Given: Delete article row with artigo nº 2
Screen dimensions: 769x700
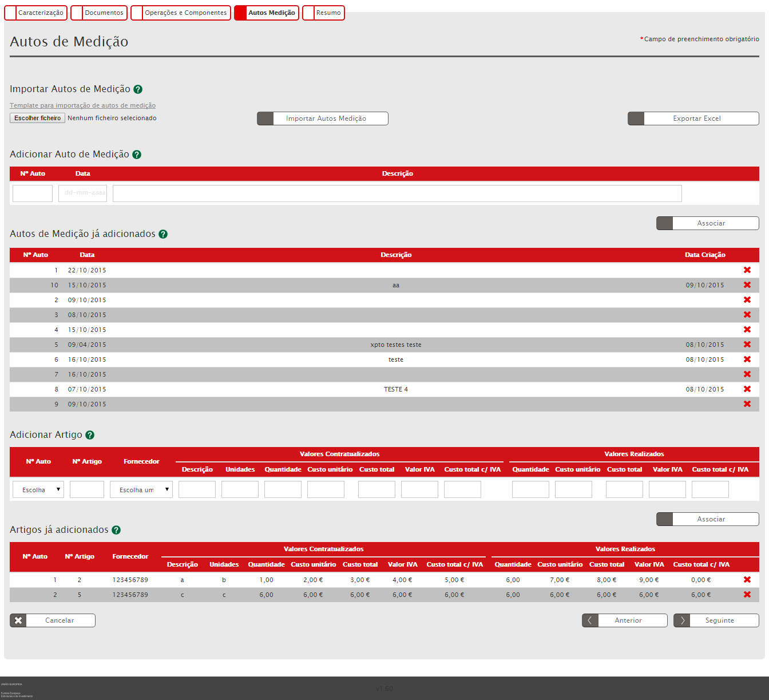Looking at the screenshot, I should click(x=747, y=580).
